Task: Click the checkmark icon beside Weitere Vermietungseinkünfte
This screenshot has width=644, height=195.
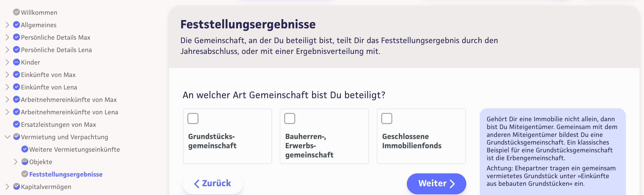Action: [24, 149]
